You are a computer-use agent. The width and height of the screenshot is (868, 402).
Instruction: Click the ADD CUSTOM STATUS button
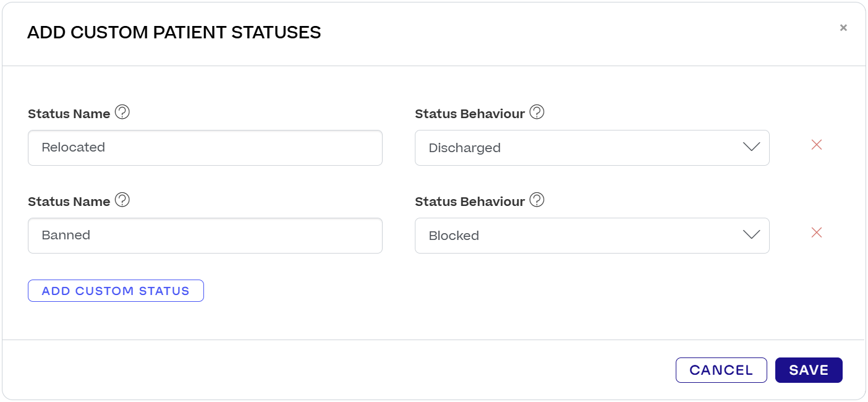click(x=116, y=290)
